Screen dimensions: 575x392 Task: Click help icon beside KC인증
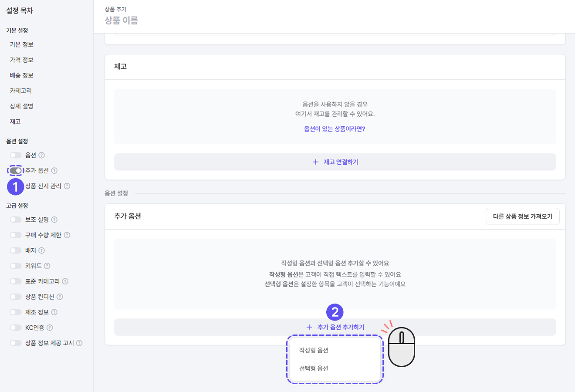[50, 328]
